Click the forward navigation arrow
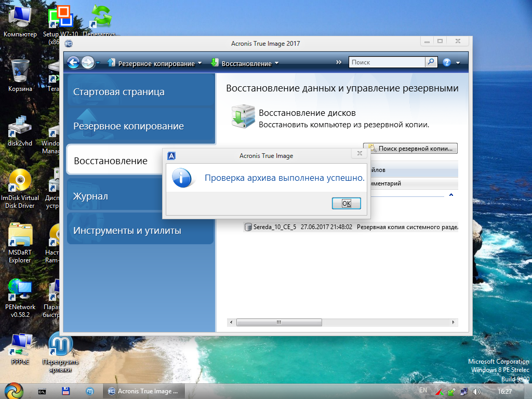Screen dimensions: 532x399 tap(87, 62)
